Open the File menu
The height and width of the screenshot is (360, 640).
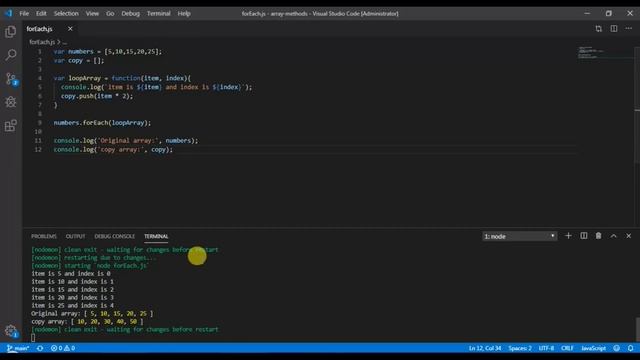coord(24,13)
